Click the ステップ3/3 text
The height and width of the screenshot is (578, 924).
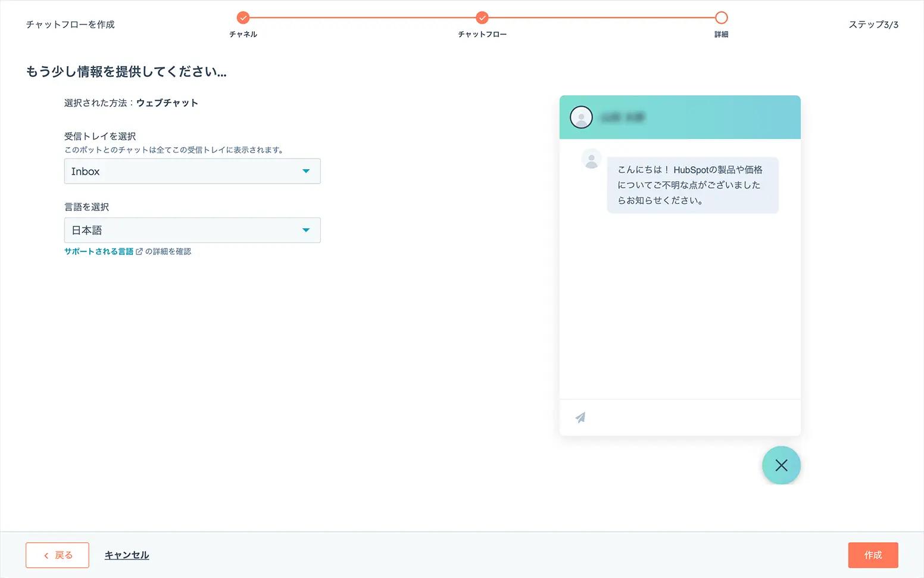[873, 24]
